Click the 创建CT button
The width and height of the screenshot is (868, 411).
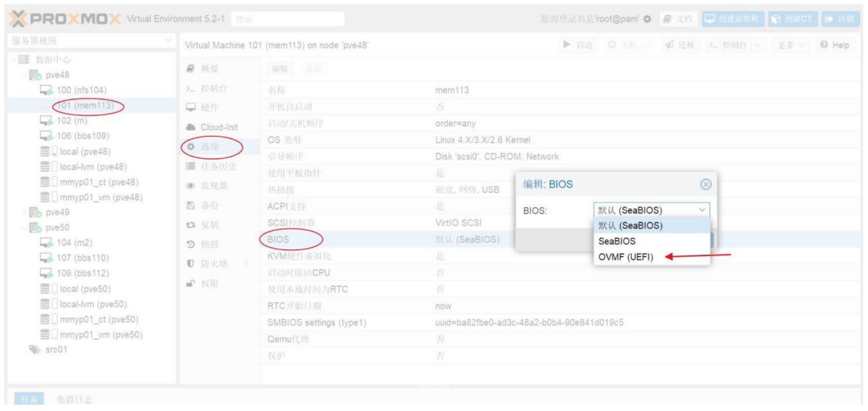click(792, 19)
